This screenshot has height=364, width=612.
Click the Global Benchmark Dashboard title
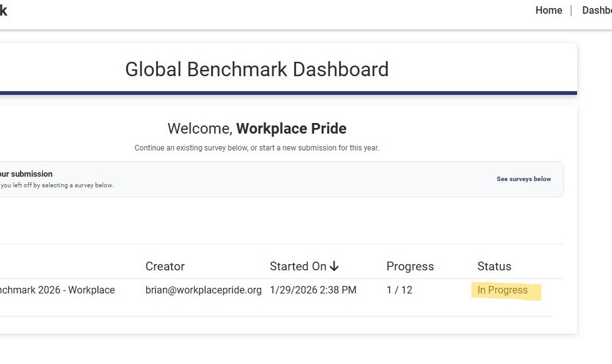click(257, 69)
